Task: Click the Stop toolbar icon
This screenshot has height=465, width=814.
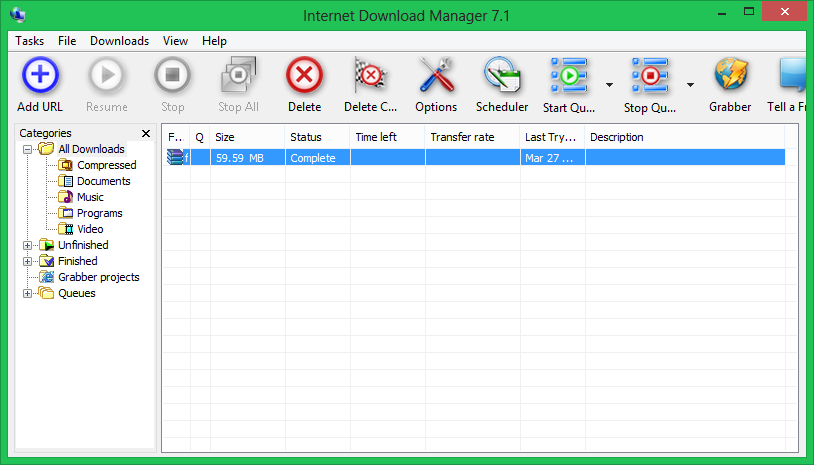Action: tap(172, 75)
